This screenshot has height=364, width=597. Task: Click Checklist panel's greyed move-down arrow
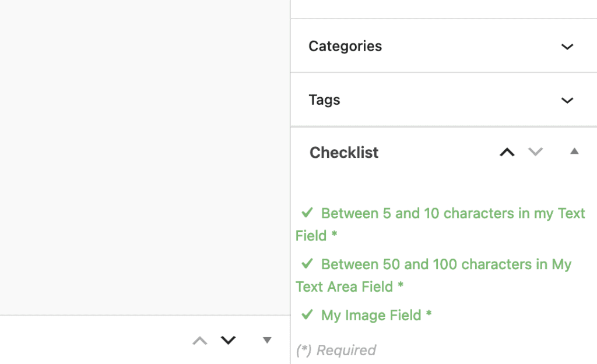tap(535, 152)
